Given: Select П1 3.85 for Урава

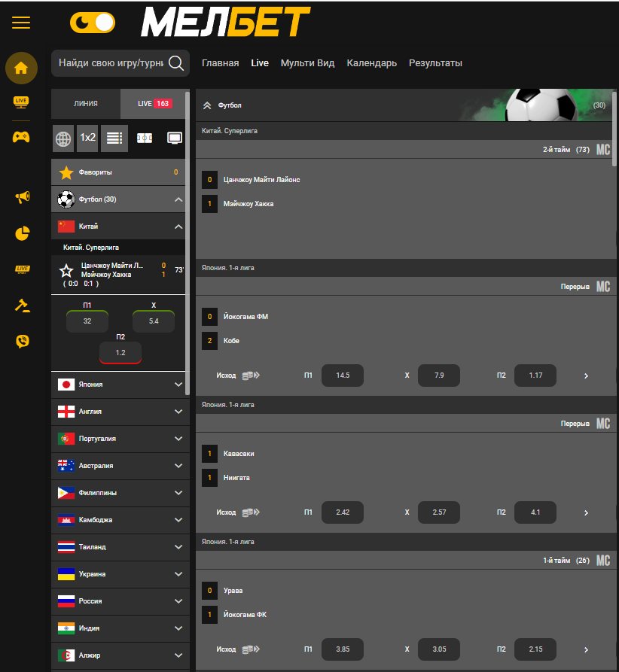Looking at the screenshot, I should (343, 649).
